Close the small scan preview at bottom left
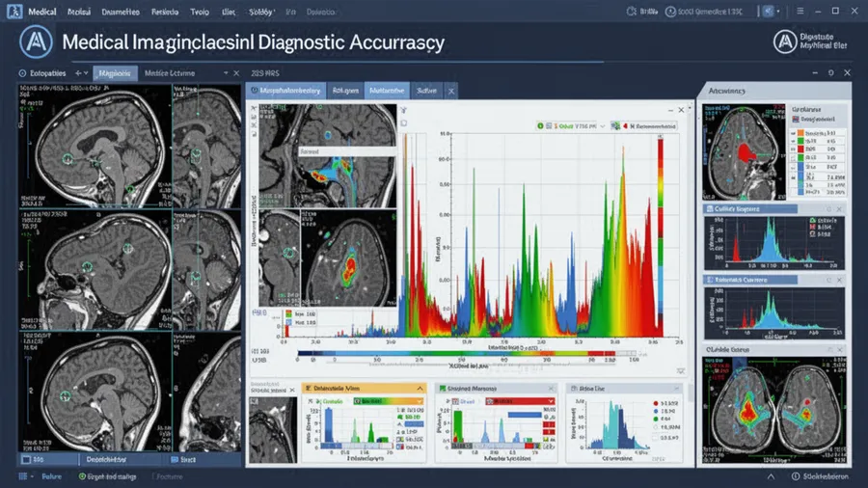Screen dimensions: 868x488 pyautogui.click(x=292, y=390)
